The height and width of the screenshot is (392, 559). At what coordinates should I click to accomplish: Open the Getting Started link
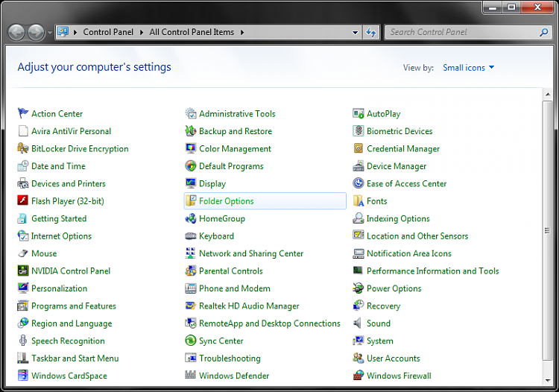click(x=59, y=218)
